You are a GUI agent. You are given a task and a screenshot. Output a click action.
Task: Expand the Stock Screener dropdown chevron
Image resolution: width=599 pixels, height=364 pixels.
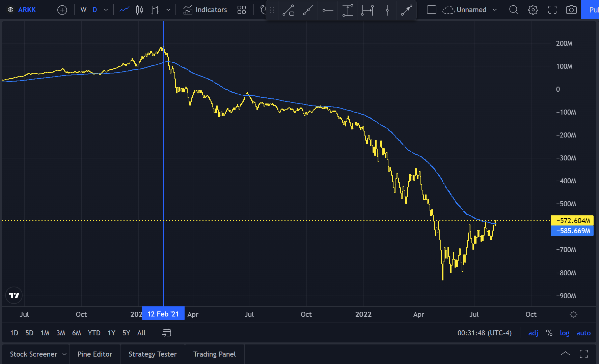click(x=64, y=354)
